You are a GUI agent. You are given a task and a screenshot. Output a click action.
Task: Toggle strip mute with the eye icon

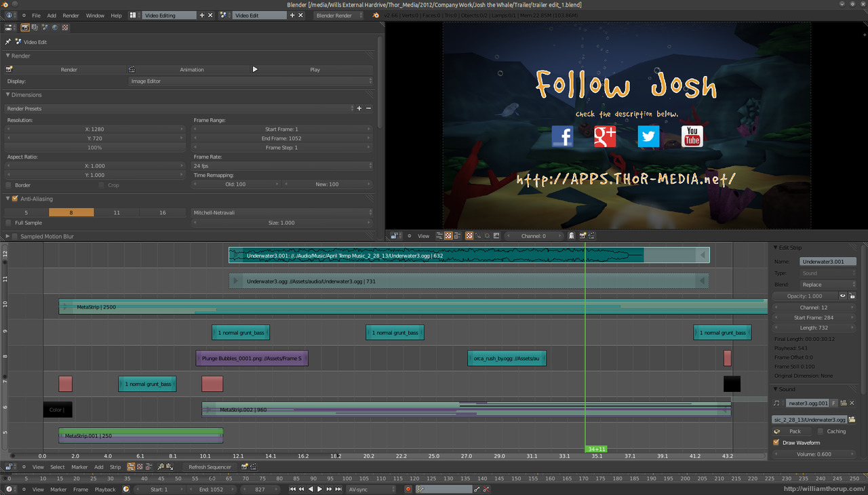(x=843, y=296)
